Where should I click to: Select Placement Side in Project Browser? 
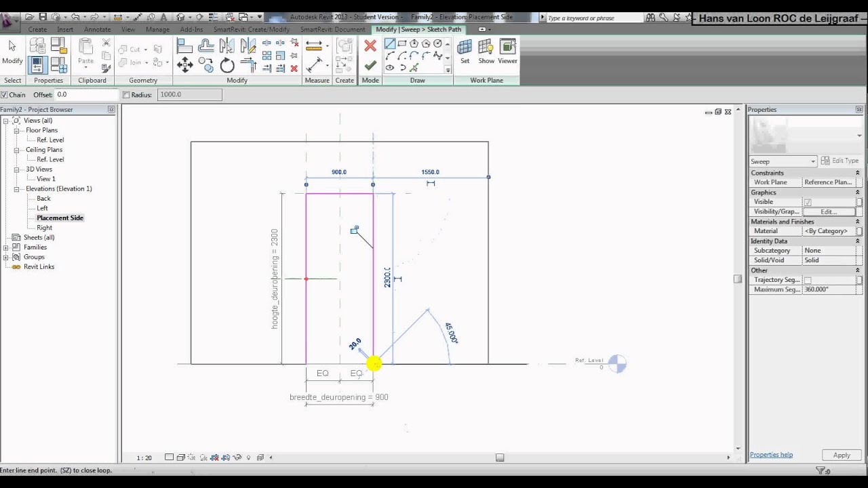tap(60, 218)
